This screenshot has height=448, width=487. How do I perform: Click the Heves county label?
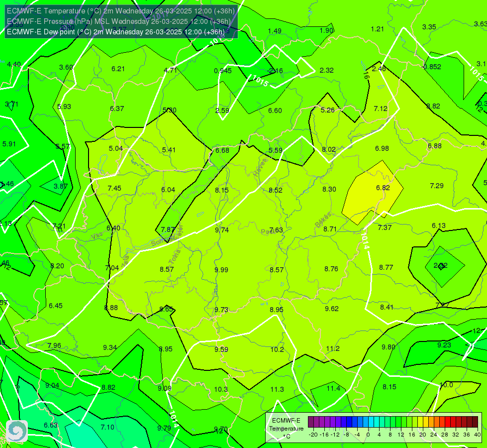[260, 167]
